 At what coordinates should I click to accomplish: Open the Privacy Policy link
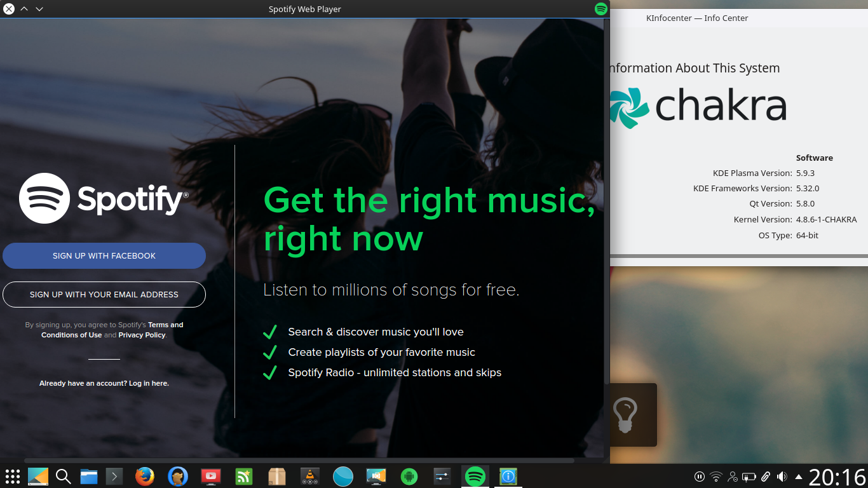tap(142, 335)
